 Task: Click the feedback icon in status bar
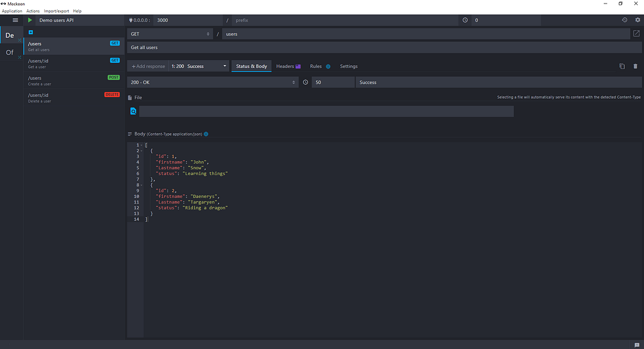click(x=636, y=345)
